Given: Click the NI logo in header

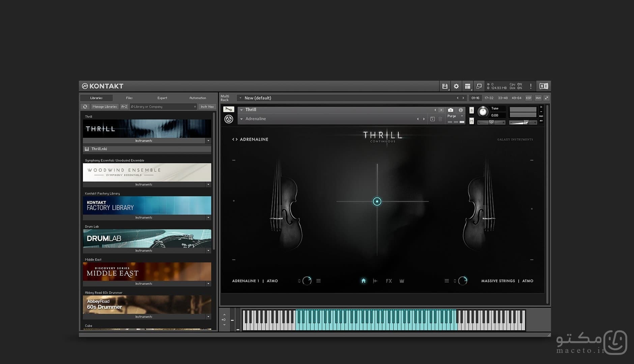Looking at the screenshot, I should (x=544, y=86).
